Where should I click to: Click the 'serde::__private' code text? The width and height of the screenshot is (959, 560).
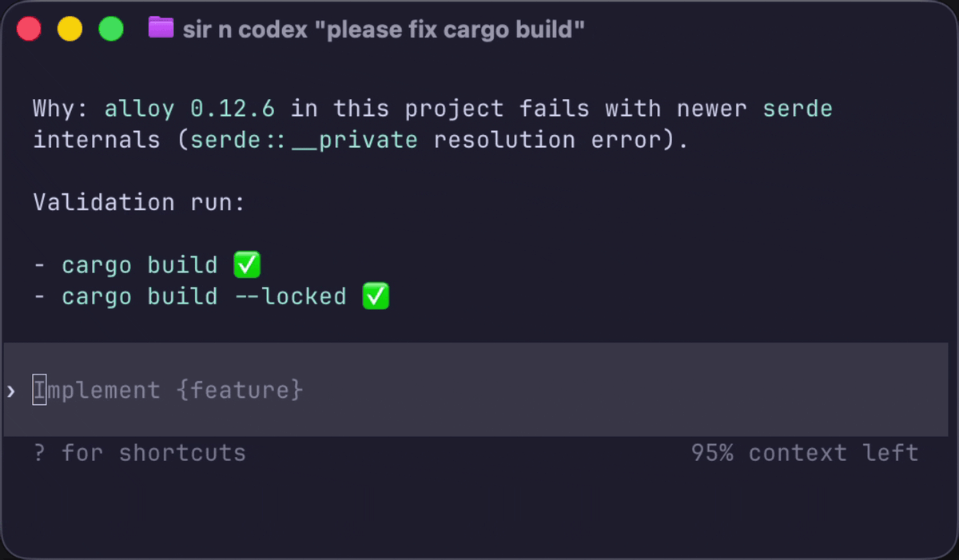click(x=304, y=140)
